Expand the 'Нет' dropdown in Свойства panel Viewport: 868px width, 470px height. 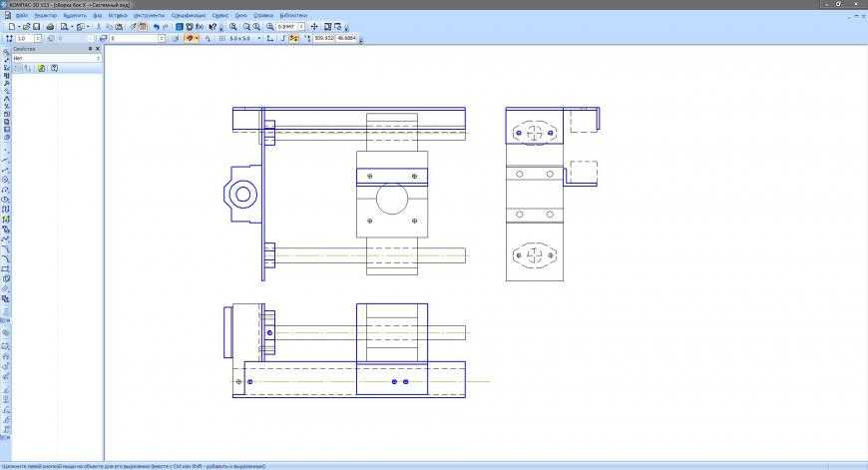pos(98,59)
